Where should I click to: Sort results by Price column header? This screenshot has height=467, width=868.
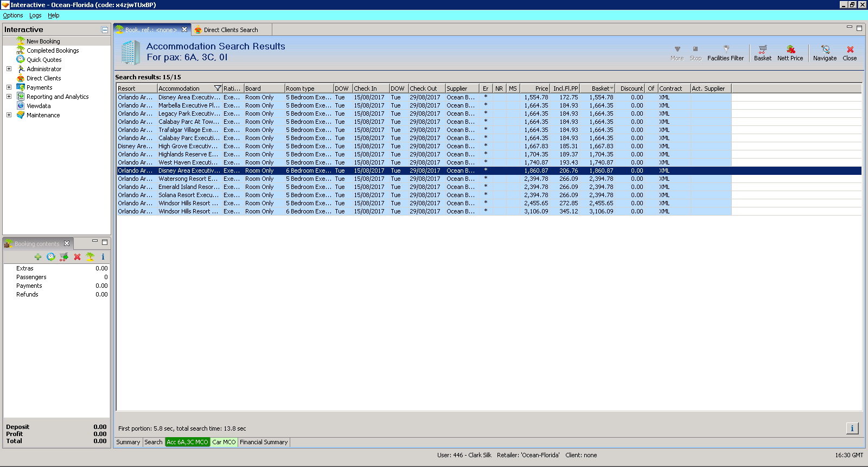coord(535,89)
